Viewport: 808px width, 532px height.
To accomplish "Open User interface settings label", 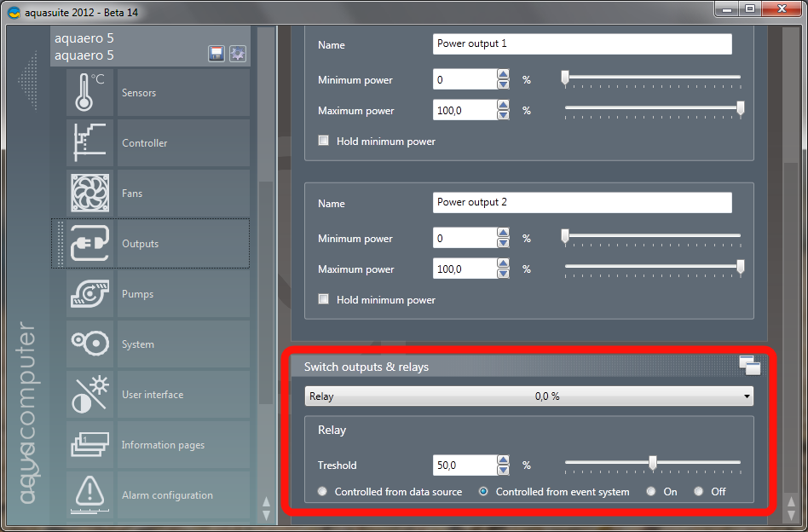I will click(153, 395).
